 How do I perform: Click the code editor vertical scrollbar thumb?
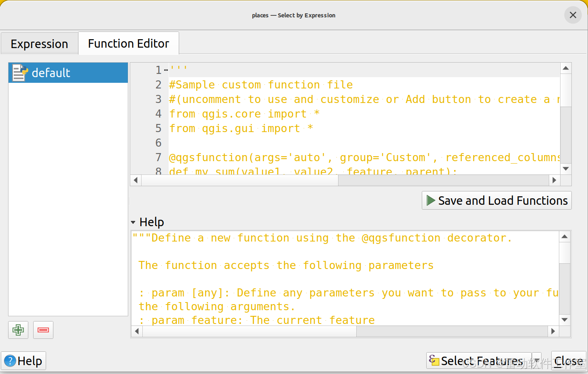[x=566, y=90]
